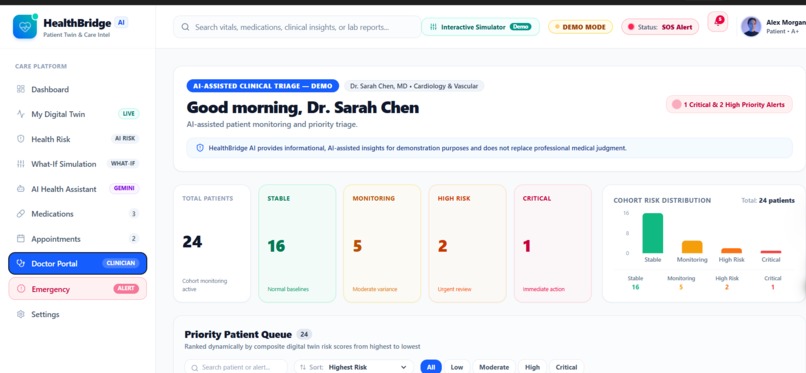Click the ALERT badge on Emergency
The image size is (806, 373).
pyautogui.click(x=126, y=289)
